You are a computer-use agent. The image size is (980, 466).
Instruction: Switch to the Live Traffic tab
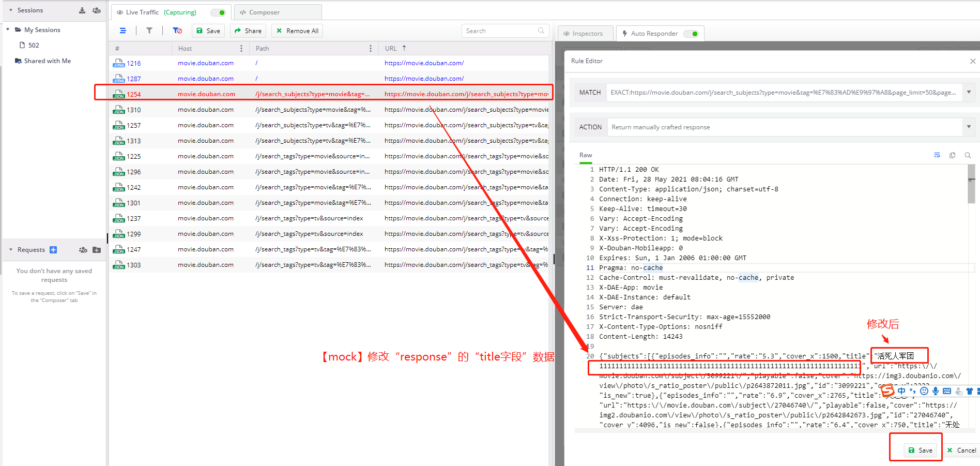171,12
